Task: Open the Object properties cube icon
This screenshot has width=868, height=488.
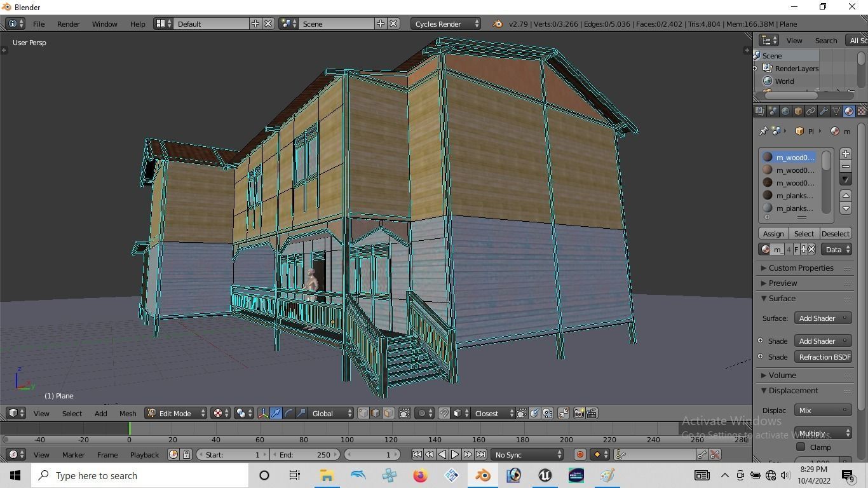Action: point(798,111)
